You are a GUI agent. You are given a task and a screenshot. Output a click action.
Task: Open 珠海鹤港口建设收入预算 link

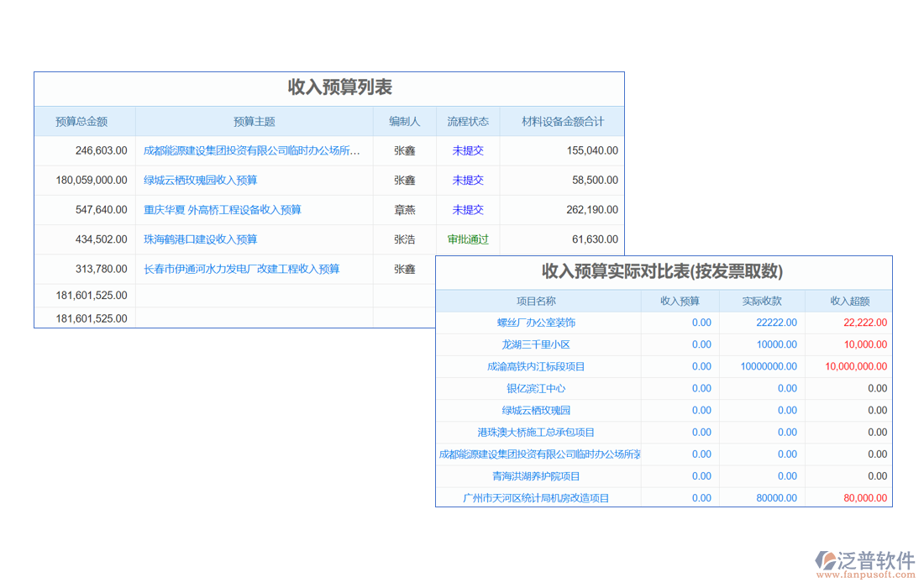point(201,239)
